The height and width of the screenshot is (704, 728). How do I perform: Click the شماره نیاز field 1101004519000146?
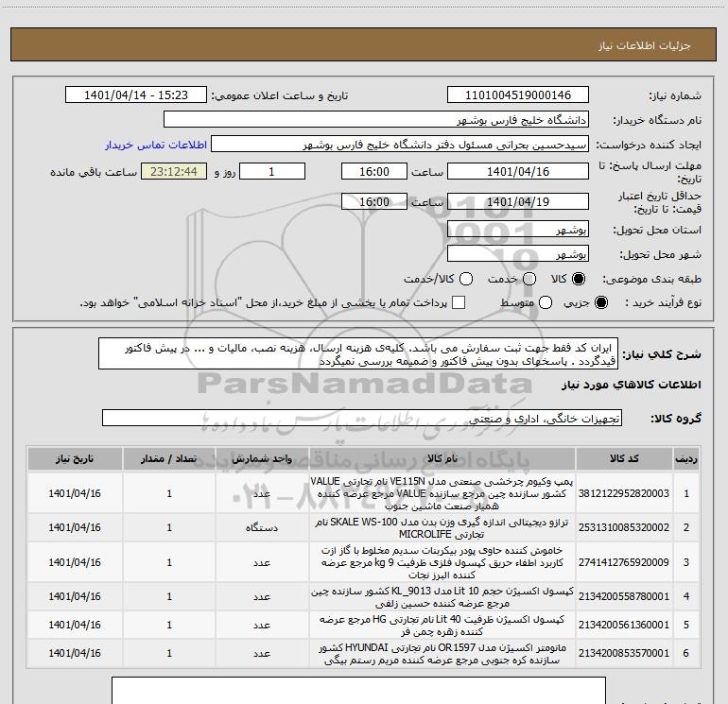pyautogui.click(x=518, y=95)
